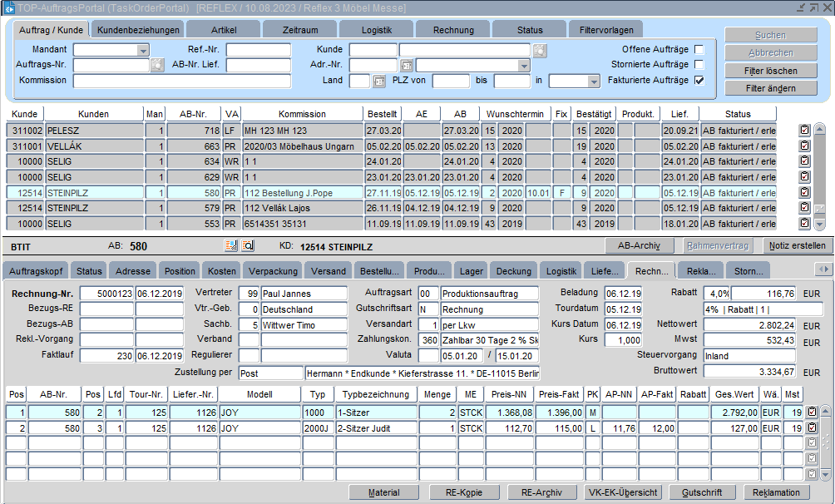Switch to the Kundenbeziehungen filter tab

[138, 30]
